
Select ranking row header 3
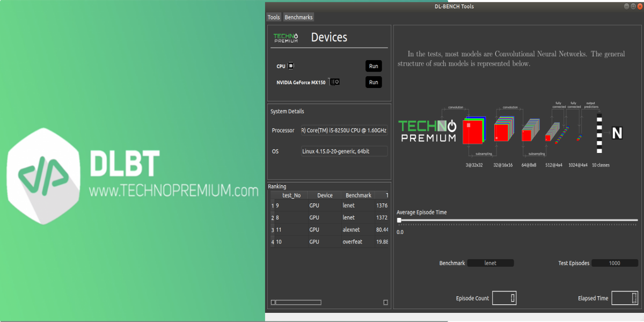[272, 230]
